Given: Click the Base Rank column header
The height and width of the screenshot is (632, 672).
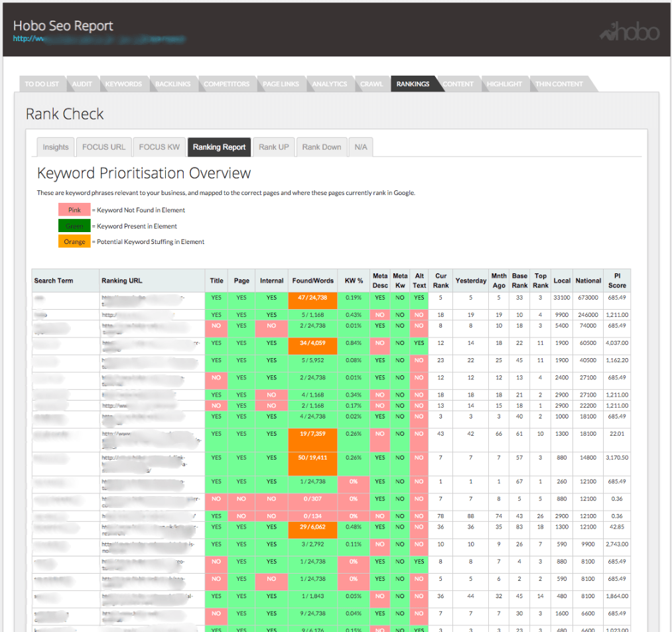Looking at the screenshot, I should point(519,281).
